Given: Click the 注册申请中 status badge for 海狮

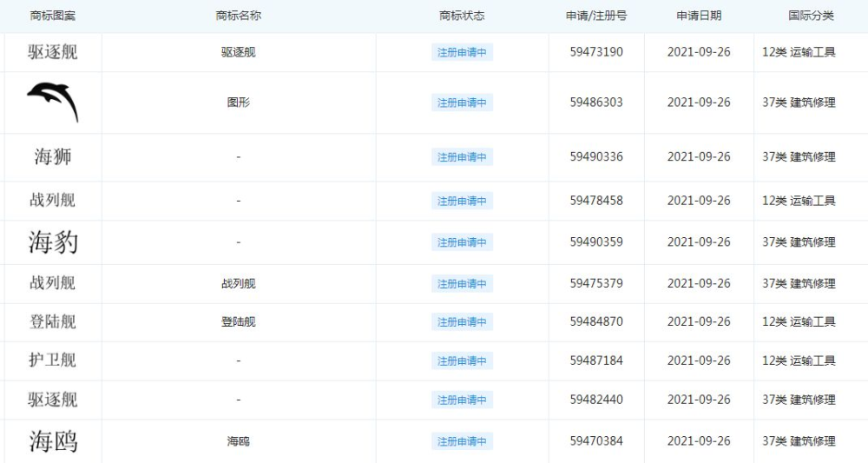Looking at the screenshot, I should coord(463,156).
